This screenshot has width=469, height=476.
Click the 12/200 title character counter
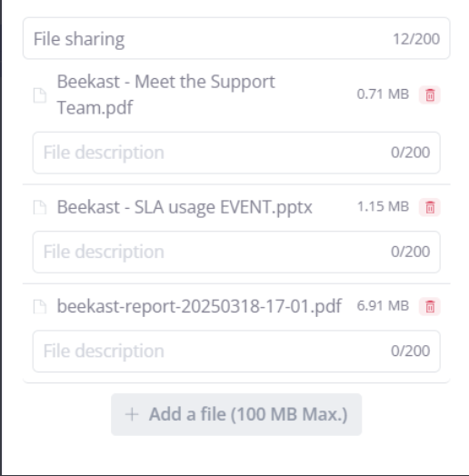click(416, 39)
